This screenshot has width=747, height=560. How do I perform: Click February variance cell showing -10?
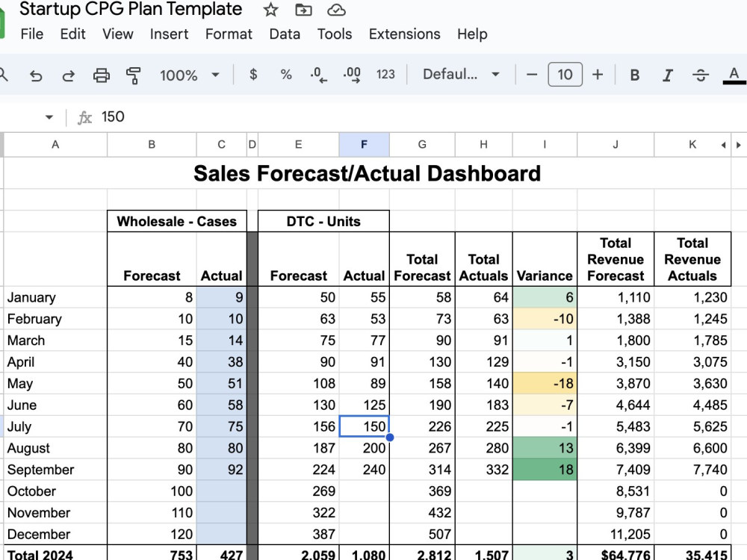tap(545, 319)
